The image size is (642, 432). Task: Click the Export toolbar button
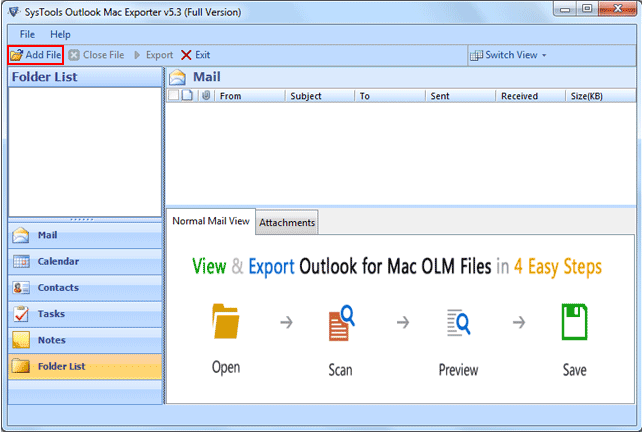pos(154,55)
